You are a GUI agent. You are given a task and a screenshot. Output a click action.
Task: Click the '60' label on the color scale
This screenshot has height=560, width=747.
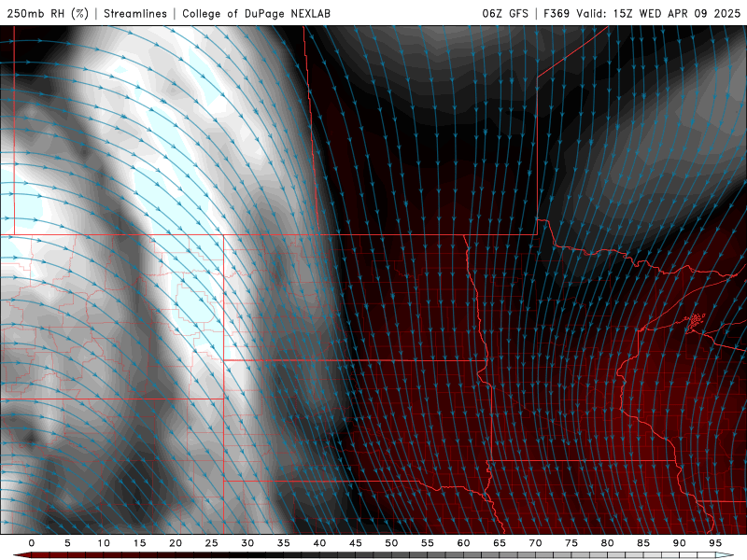463,543
